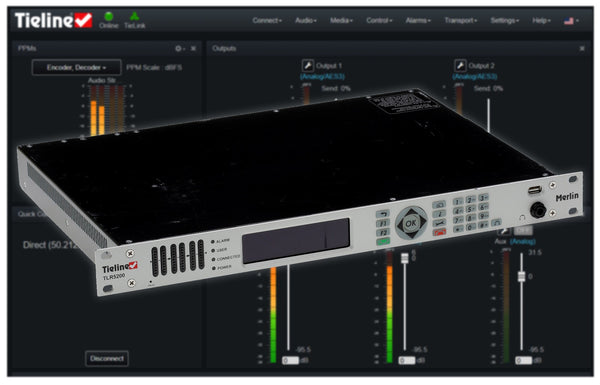Open the flag language selector
Screen dimensions: 600x385
571,21
